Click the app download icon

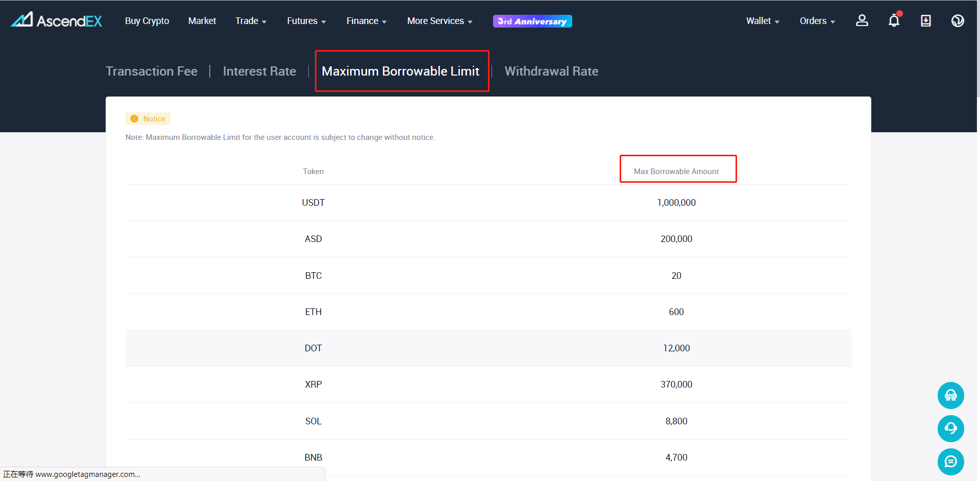coord(926,20)
